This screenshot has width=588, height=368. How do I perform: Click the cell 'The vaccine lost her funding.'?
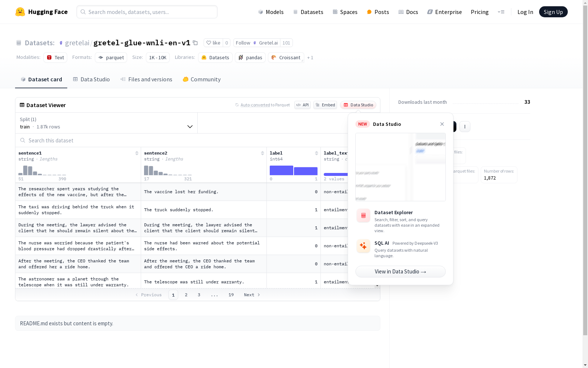tap(204, 192)
